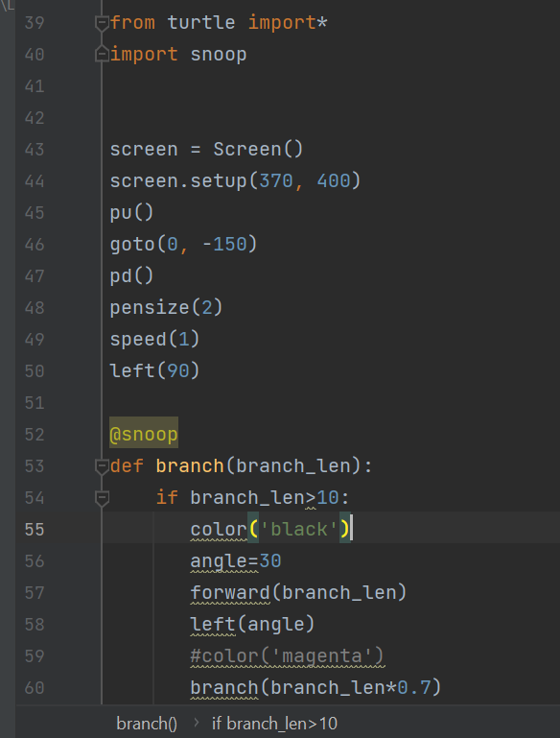Collapse the imports fold marker on line 39
Image resolution: width=560 pixels, height=738 pixels.
tap(102, 23)
